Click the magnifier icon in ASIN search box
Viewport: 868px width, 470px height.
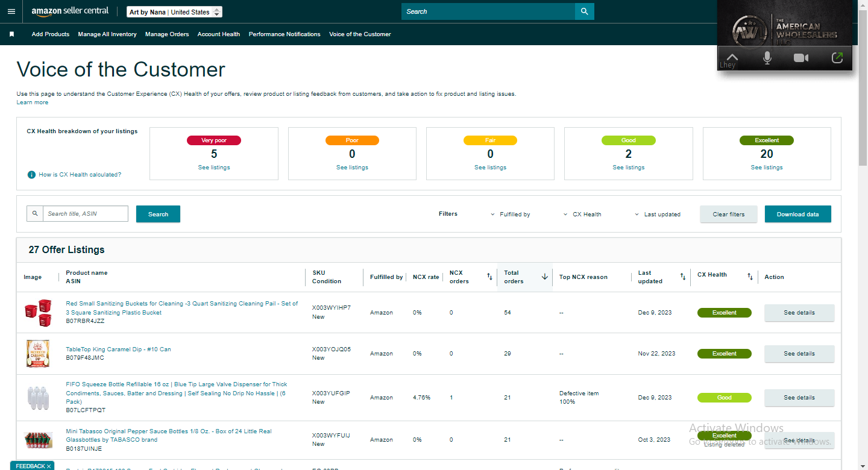[x=35, y=214]
